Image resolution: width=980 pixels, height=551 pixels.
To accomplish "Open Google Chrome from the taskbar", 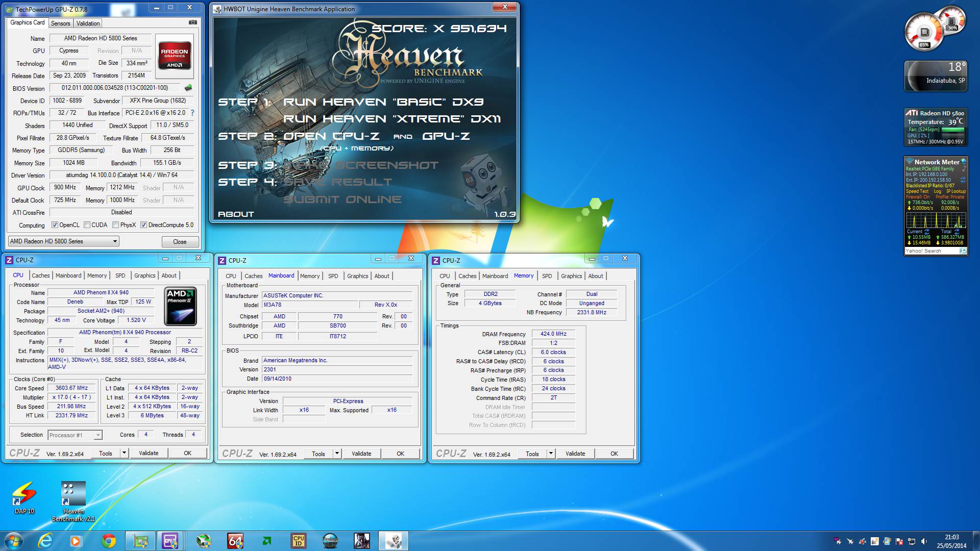I will coord(108,541).
